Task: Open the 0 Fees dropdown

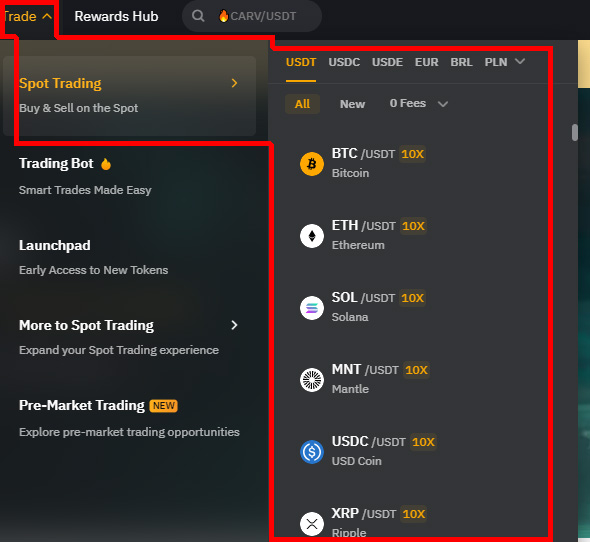Action: pyautogui.click(x=419, y=104)
